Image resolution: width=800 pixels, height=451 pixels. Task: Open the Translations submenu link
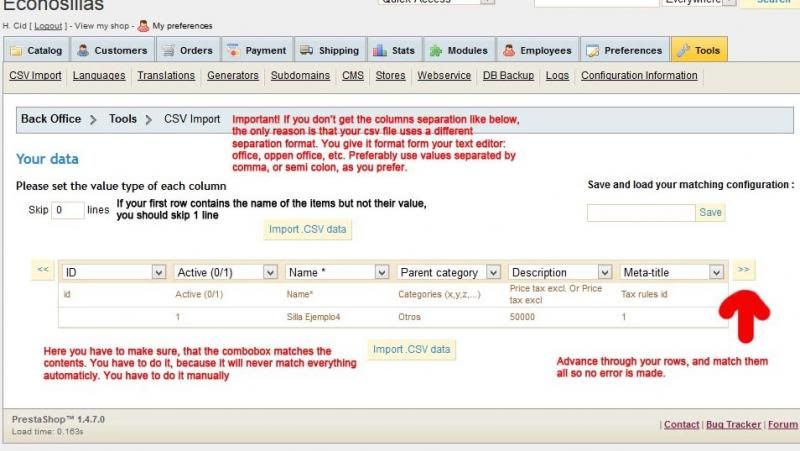tap(166, 75)
